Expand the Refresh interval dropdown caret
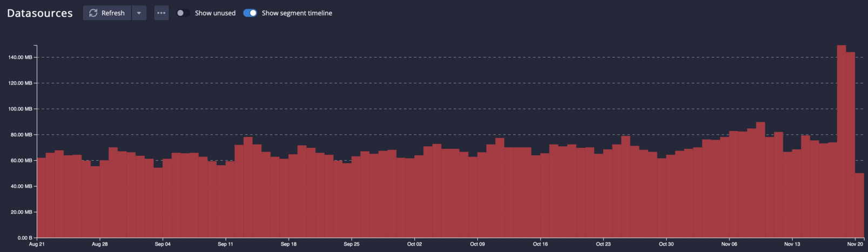868x252 pixels. pyautogui.click(x=139, y=13)
